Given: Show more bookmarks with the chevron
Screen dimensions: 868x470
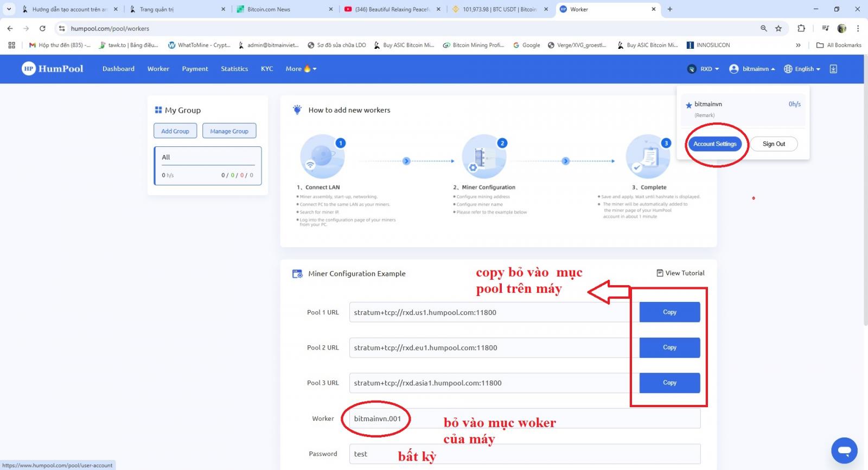Looking at the screenshot, I should [798, 45].
